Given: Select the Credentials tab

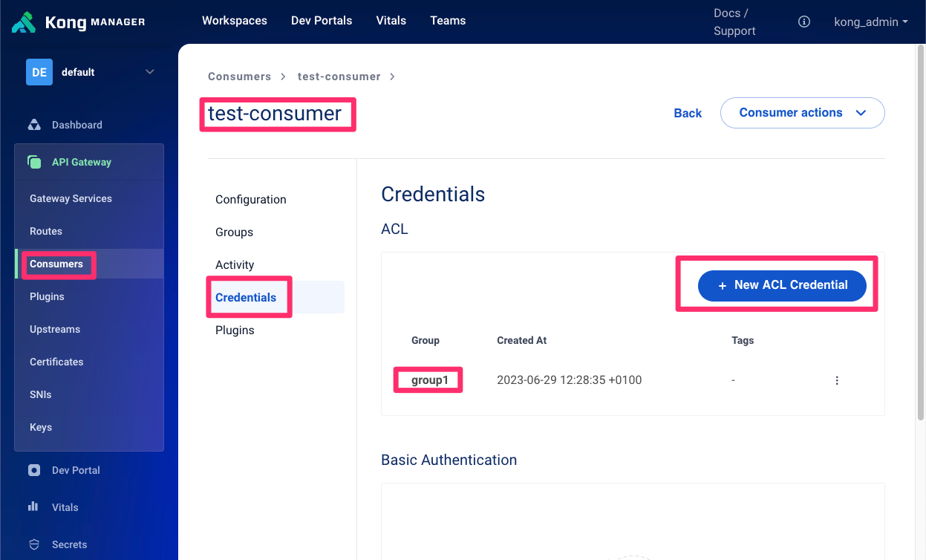Looking at the screenshot, I should click(x=246, y=297).
